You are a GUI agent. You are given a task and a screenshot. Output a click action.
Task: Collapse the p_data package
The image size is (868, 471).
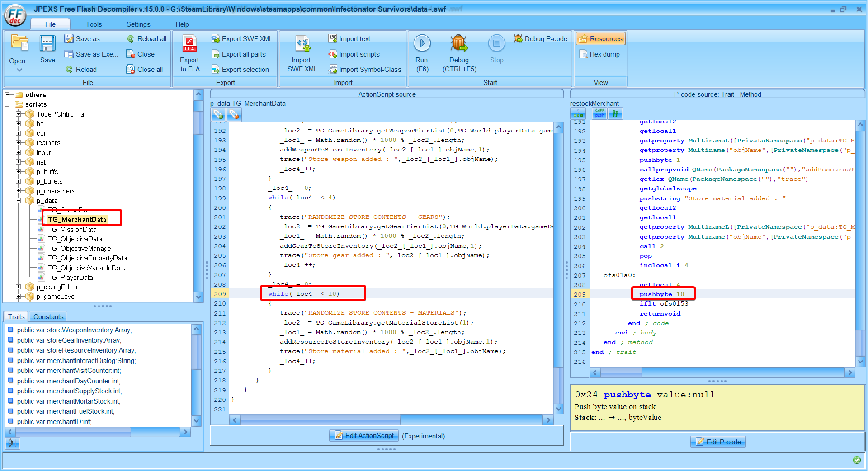coord(19,200)
